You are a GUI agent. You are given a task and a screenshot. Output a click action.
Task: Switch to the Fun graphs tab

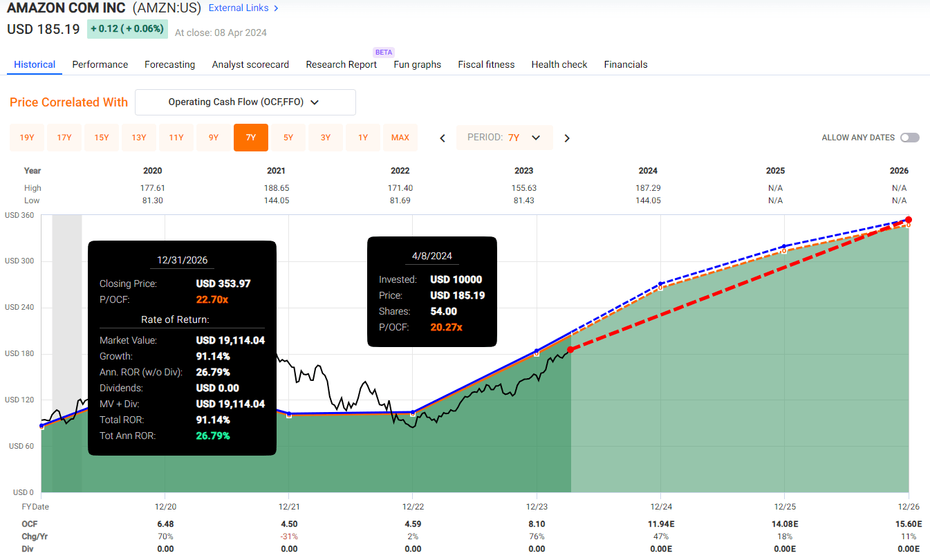click(x=418, y=64)
